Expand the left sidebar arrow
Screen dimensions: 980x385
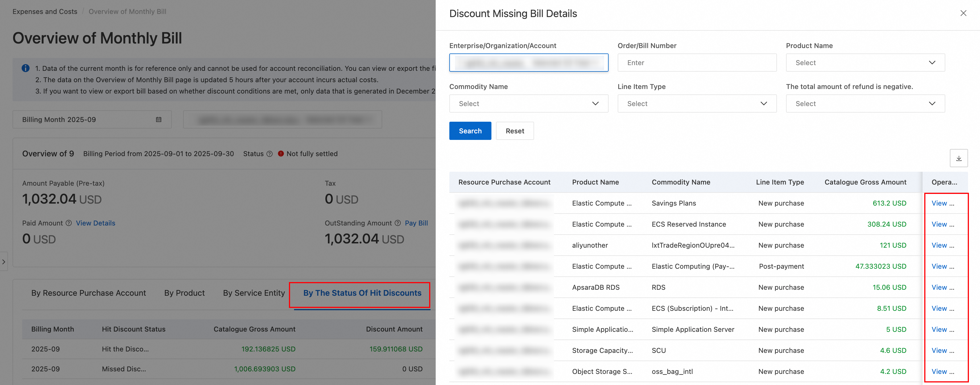(x=4, y=262)
